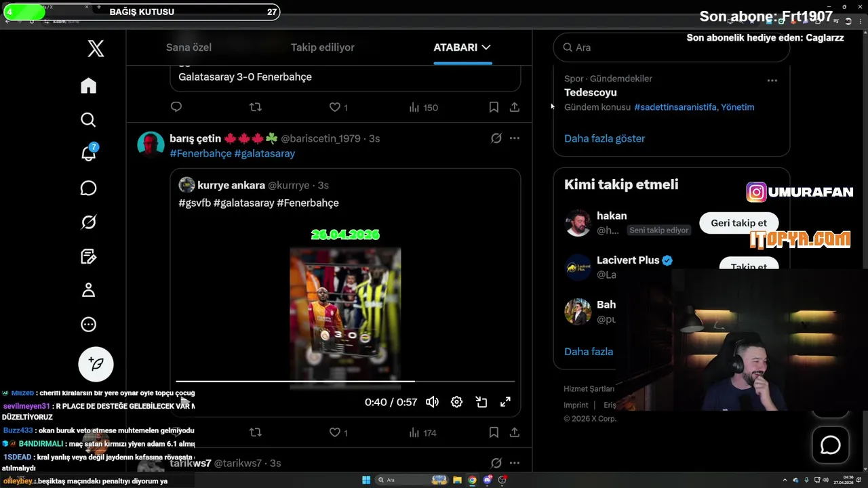
Task: Open File Explorer from the taskbar
Action: (457, 480)
